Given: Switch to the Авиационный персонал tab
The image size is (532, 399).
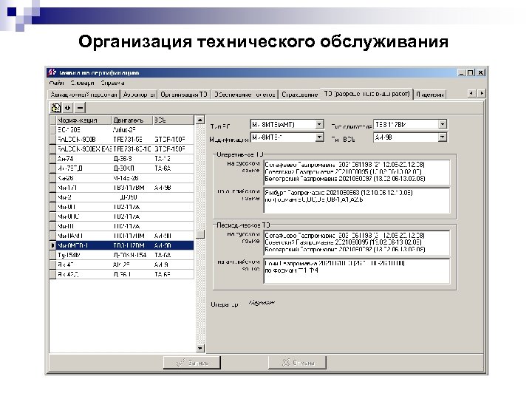Looking at the screenshot, I should [83, 95].
